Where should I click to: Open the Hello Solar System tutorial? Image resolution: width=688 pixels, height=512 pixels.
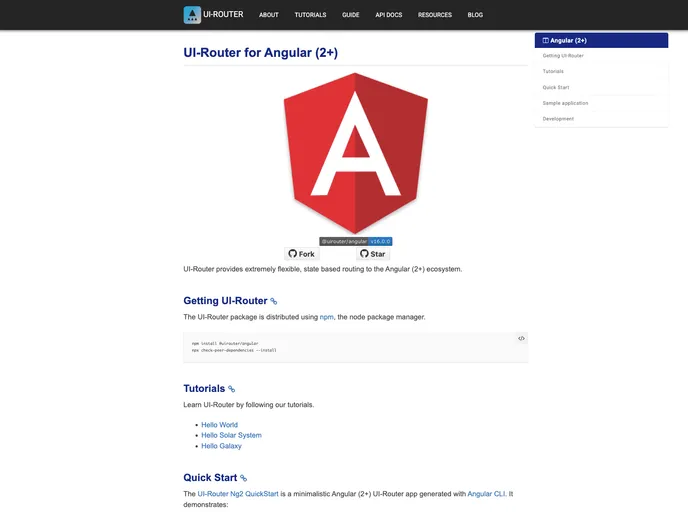(231, 435)
